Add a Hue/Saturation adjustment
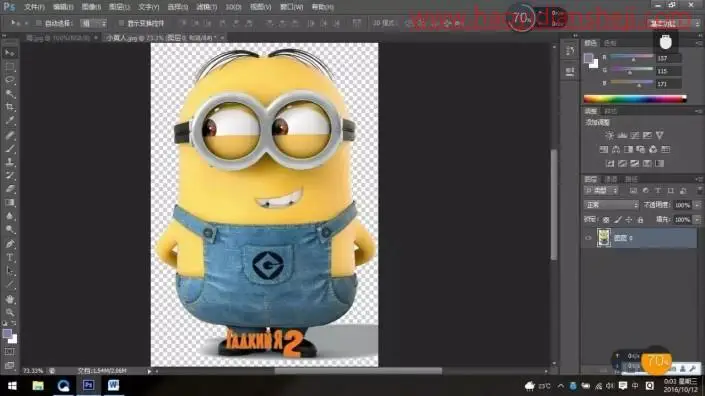Viewport: 705px width, 396px height. [604, 149]
